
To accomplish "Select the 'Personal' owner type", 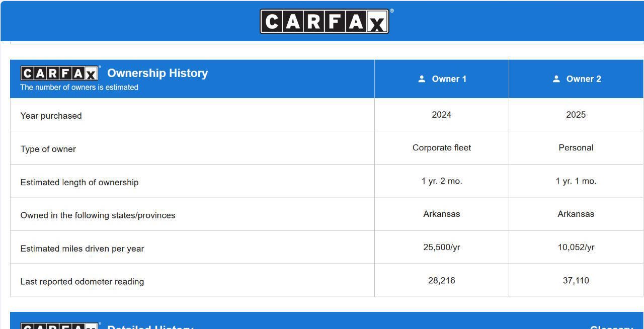I will click(x=576, y=148).
